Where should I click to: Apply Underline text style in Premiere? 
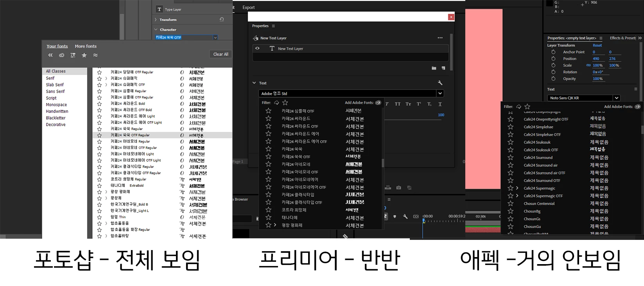440,104
